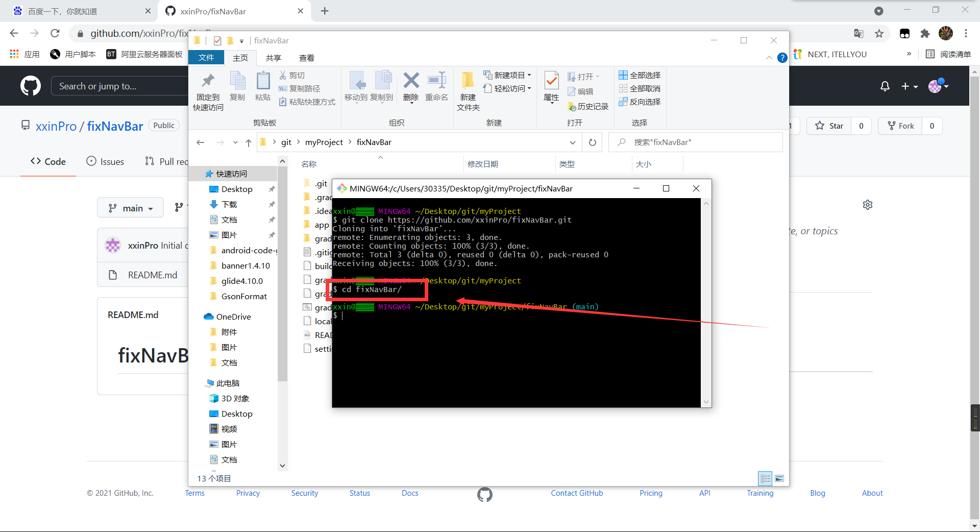The width and height of the screenshot is (980, 532).
Task: Collapse the Explorer ribbon with chevron
Action: [x=769, y=58]
